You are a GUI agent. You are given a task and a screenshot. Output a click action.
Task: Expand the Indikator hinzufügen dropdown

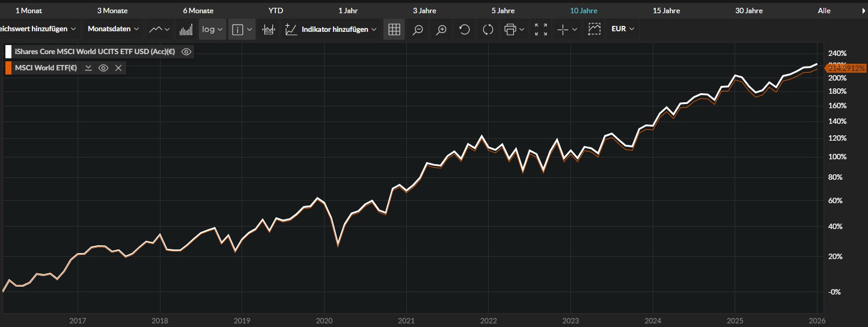pyautogui.click(x=339, y=29)
